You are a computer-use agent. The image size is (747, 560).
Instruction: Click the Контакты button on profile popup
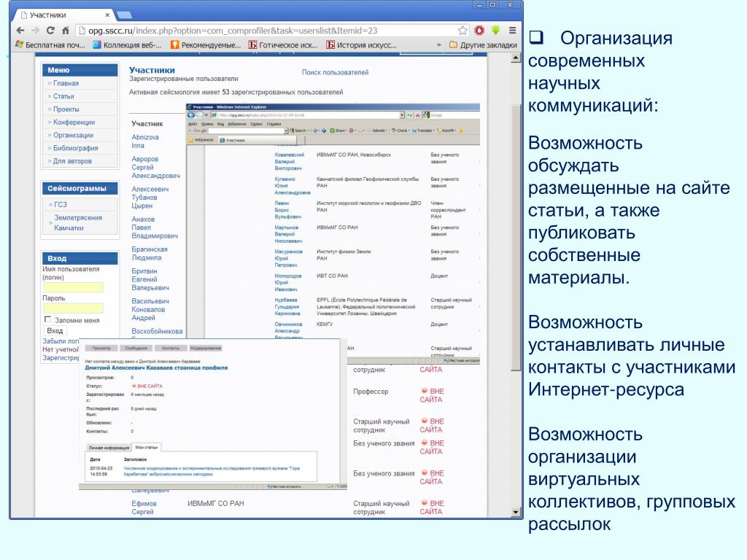tap(171, 348)
